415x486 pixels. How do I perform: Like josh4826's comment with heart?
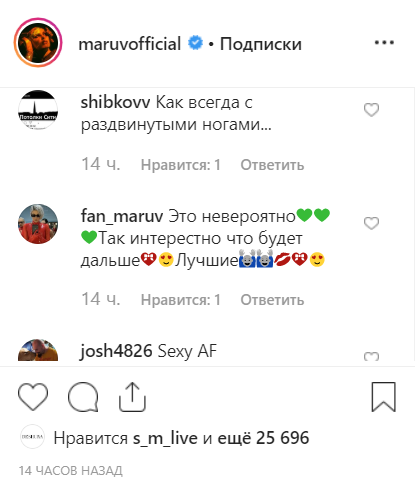pos(371,356)
